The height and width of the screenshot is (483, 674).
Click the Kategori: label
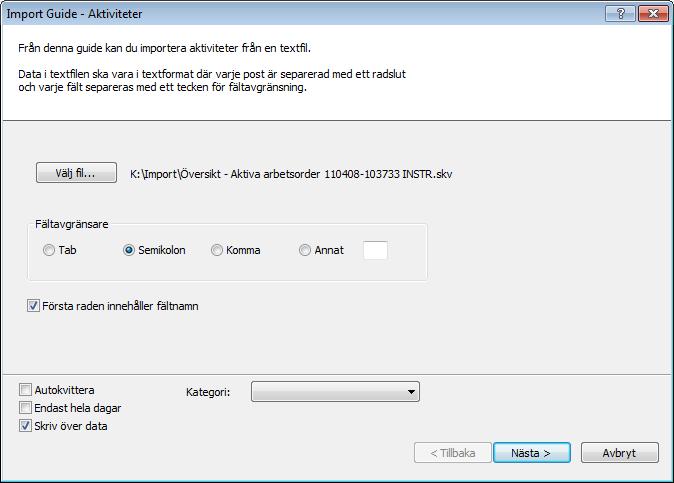click(x=208, y=392)
